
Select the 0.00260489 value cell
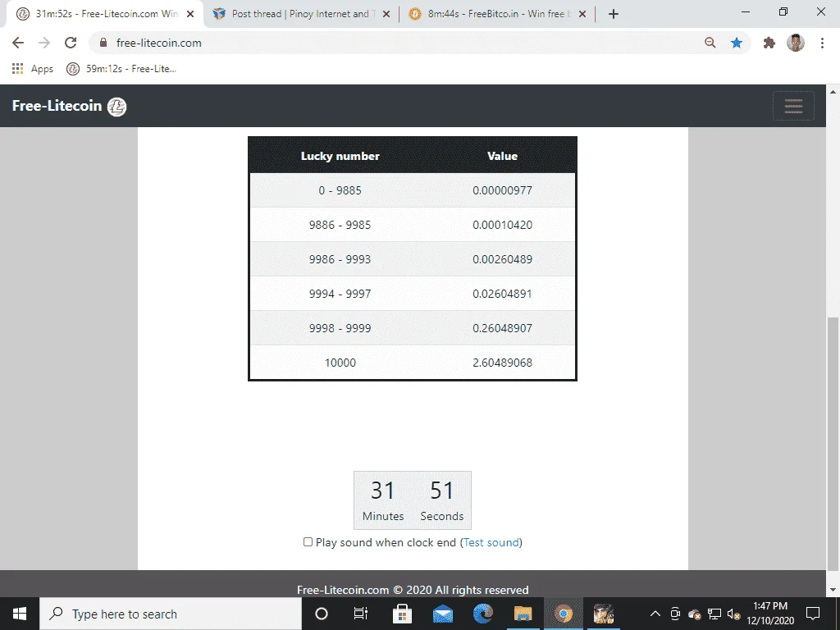click(x=503, y=258)
